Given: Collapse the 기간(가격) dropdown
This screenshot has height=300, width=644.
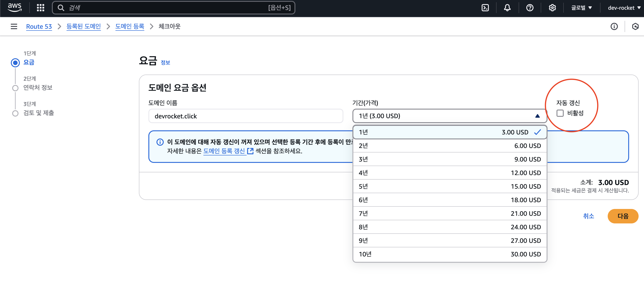Looking at the screenshot, I should click(449, 116).
